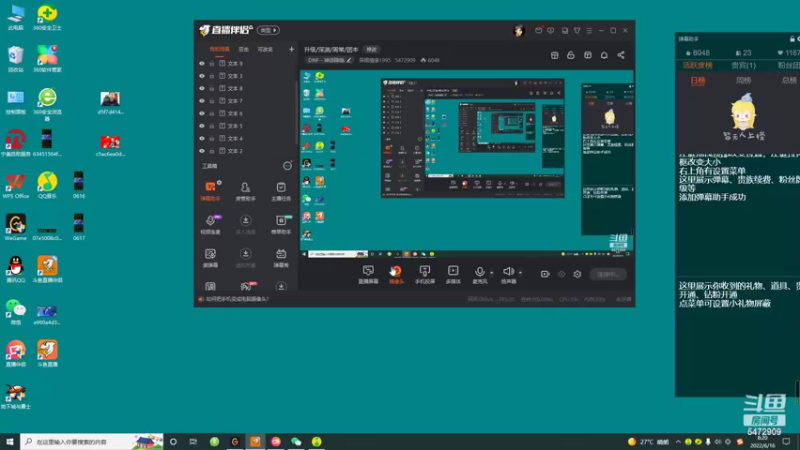Open the WeChat icon on the taskbar
The width and height of the screenshot is (800, 450).
(296, 442)
